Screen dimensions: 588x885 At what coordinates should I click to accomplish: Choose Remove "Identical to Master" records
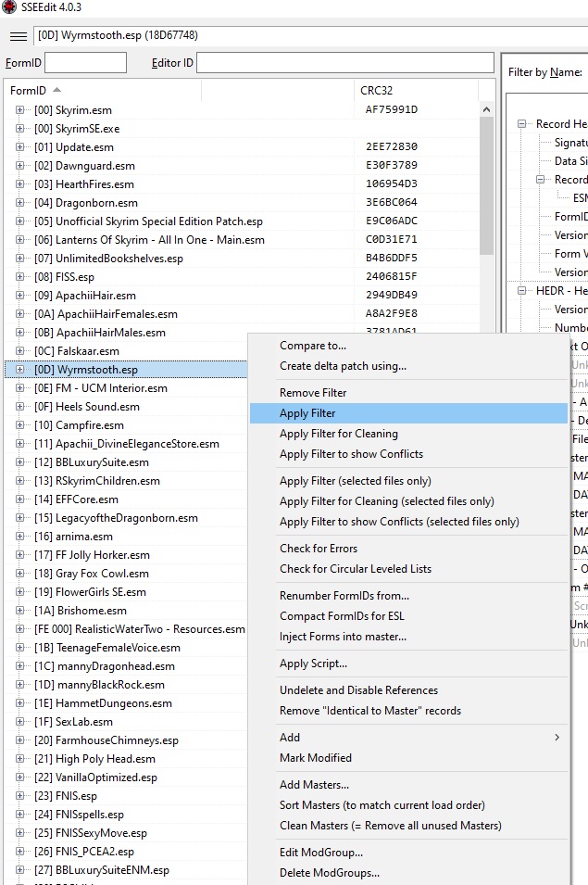370,711
